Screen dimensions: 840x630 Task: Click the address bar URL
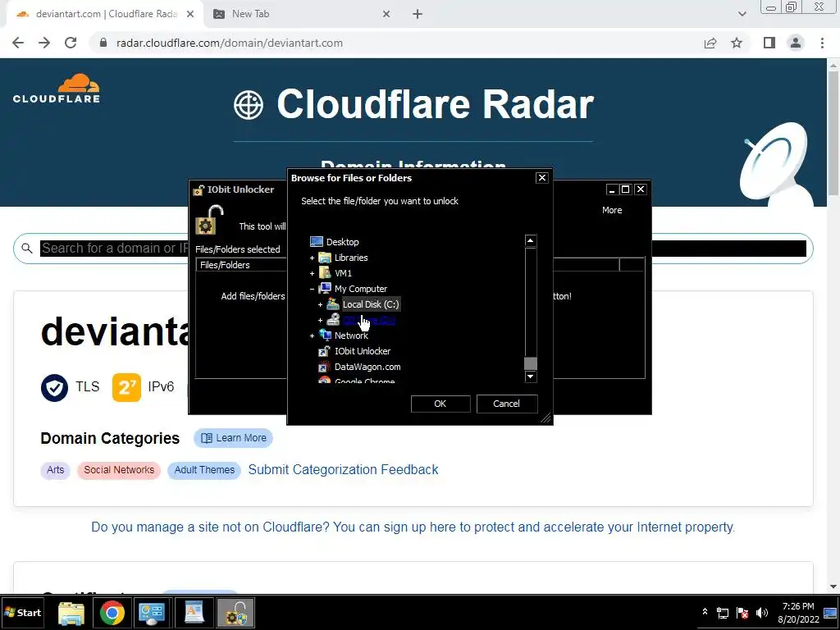[x=230, y=43]
